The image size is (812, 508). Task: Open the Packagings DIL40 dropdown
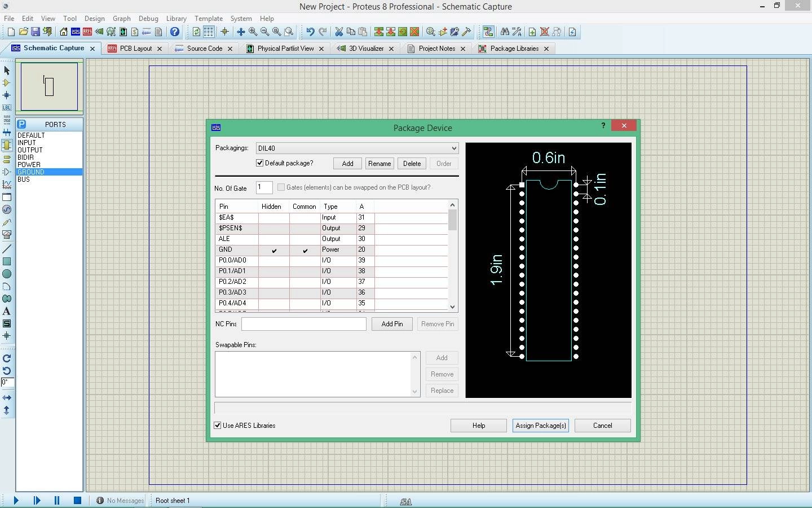(357, 148)
